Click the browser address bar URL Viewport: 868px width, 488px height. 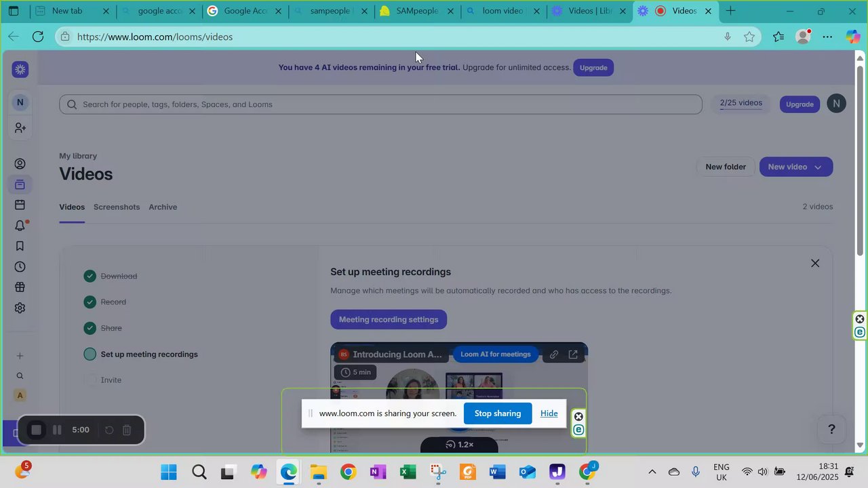(x=155, y=37)
